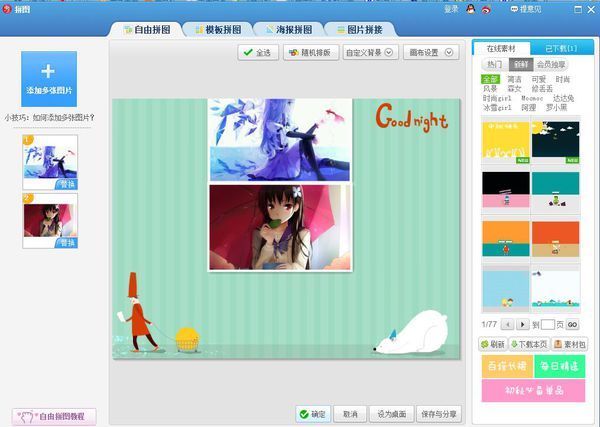Choose the light blue template thumbnail
Viewport: 600px width, 427px height.
(505, 289)
